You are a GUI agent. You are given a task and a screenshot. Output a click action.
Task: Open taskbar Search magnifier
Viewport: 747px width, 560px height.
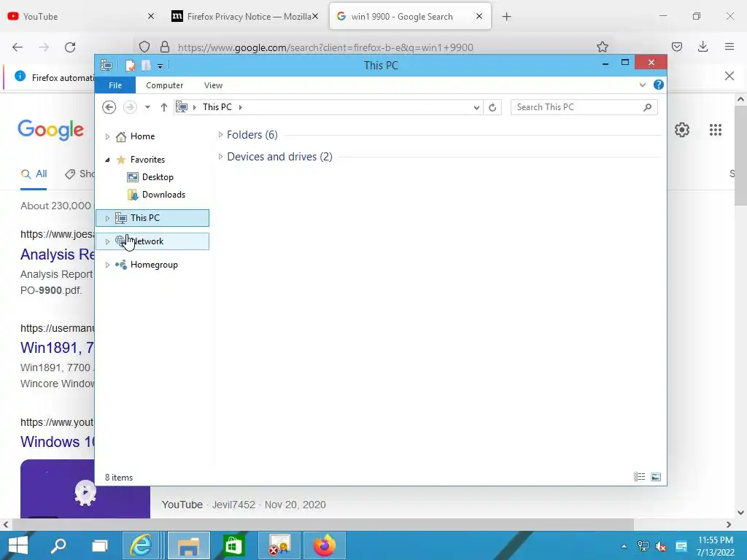[x=58, y=545]
